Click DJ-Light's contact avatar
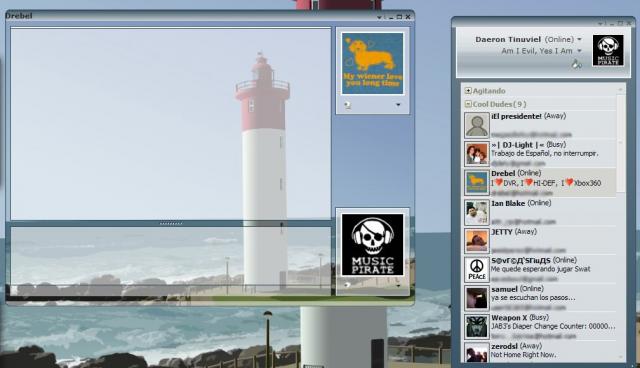This screenshot has height=368, width=640. 477,154
